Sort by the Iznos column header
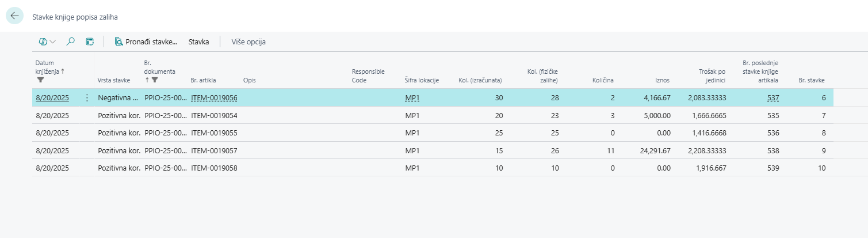Screen dimensions: 868x238 663,80
